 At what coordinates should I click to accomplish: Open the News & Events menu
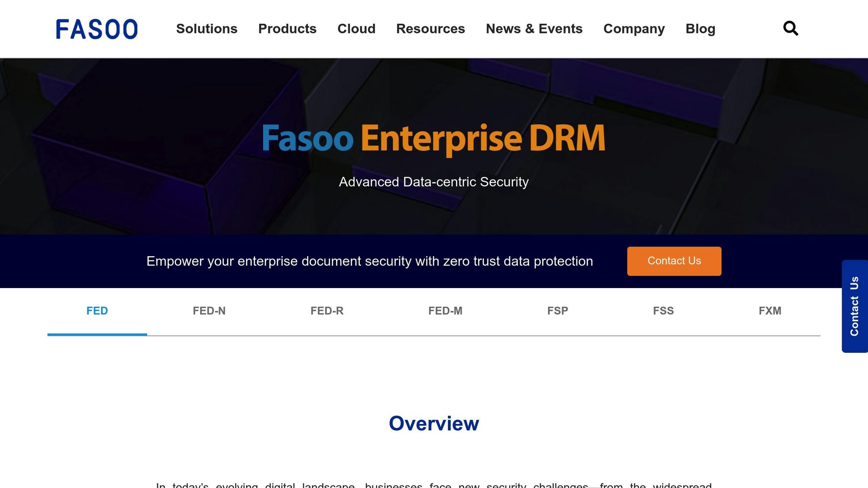[x=534, y=29]
